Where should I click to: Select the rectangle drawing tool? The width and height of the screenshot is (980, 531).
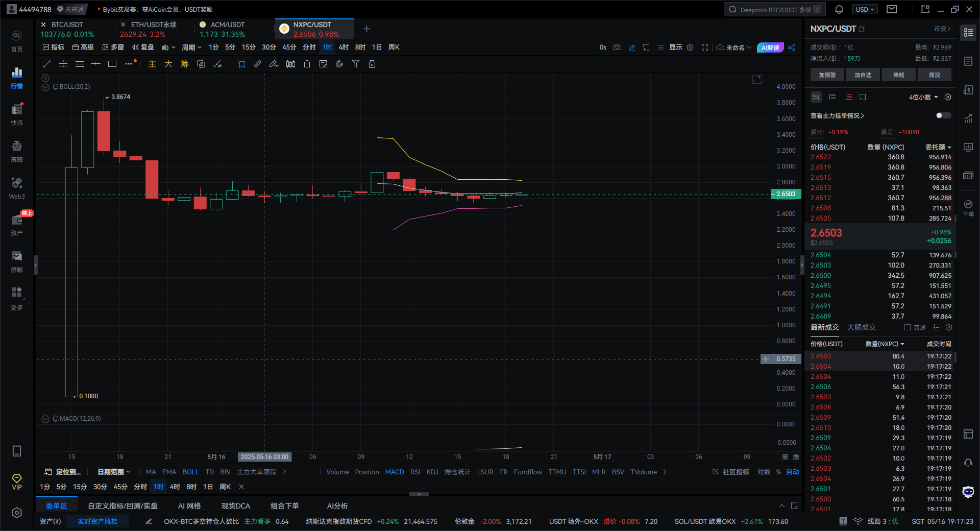(x=112, y=64)
